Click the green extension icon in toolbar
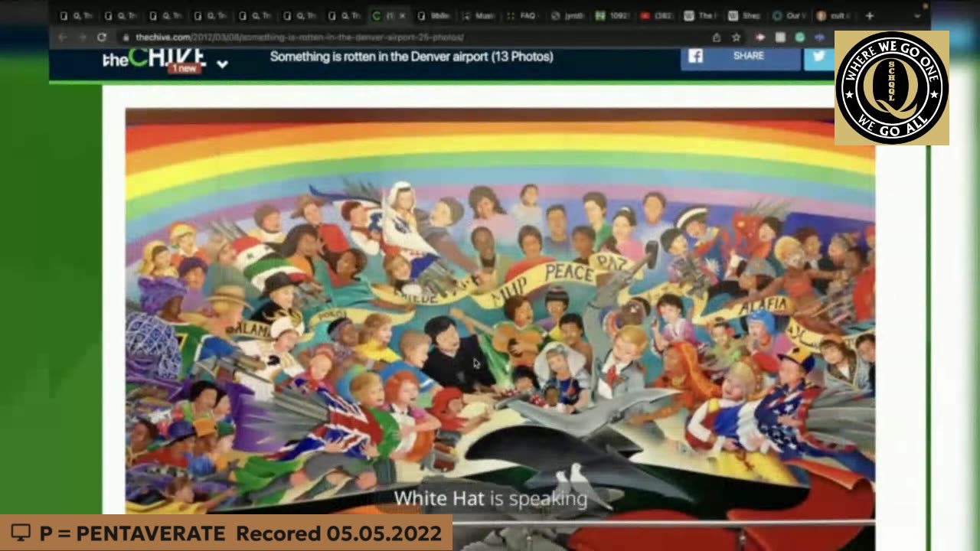Screen dimensions: 980x551 pyautogui.click(x=799, y=37)
